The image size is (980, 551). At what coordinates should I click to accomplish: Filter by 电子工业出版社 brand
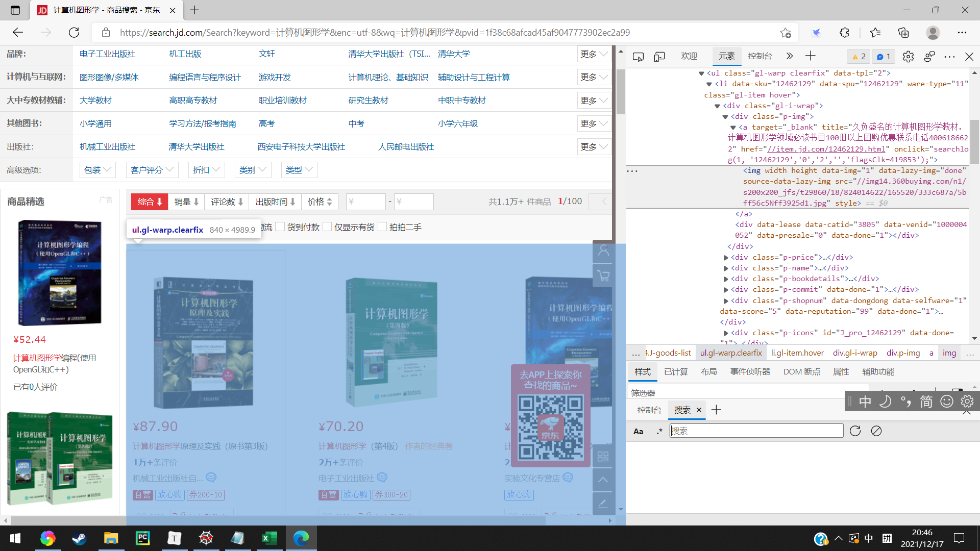108,54
